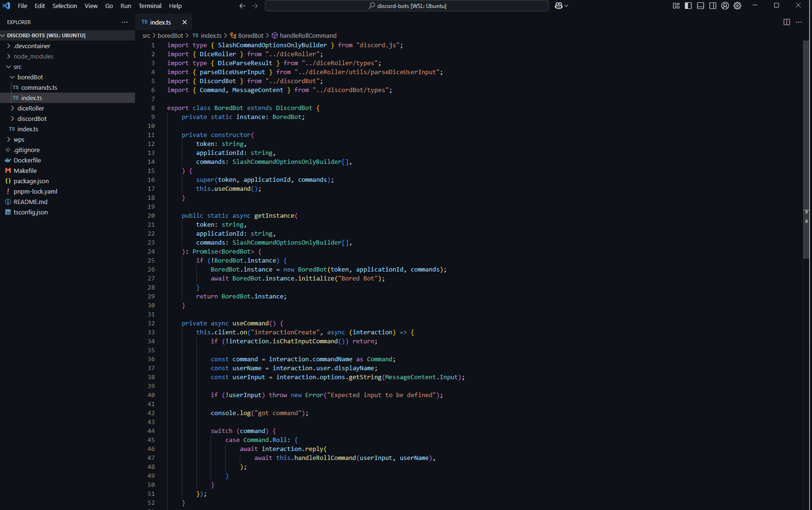812x510 pixels.
Task: Click the "got command" console.log string
Action: point(278,413)
